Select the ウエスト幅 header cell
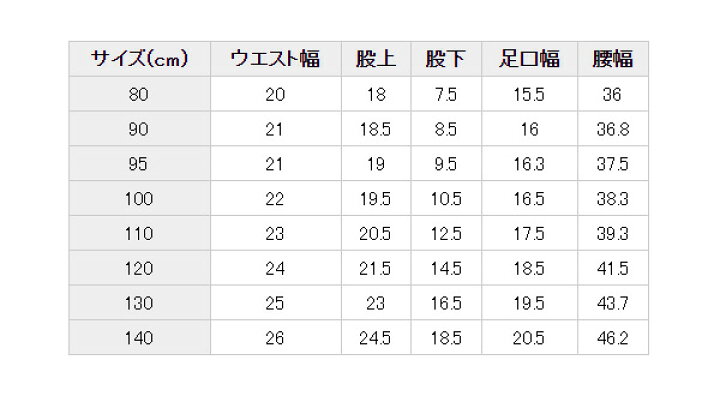 tap(276, 59)
